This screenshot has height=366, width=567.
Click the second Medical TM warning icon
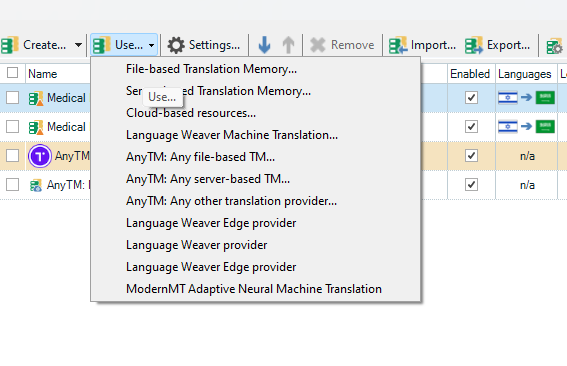click(36, 127)
